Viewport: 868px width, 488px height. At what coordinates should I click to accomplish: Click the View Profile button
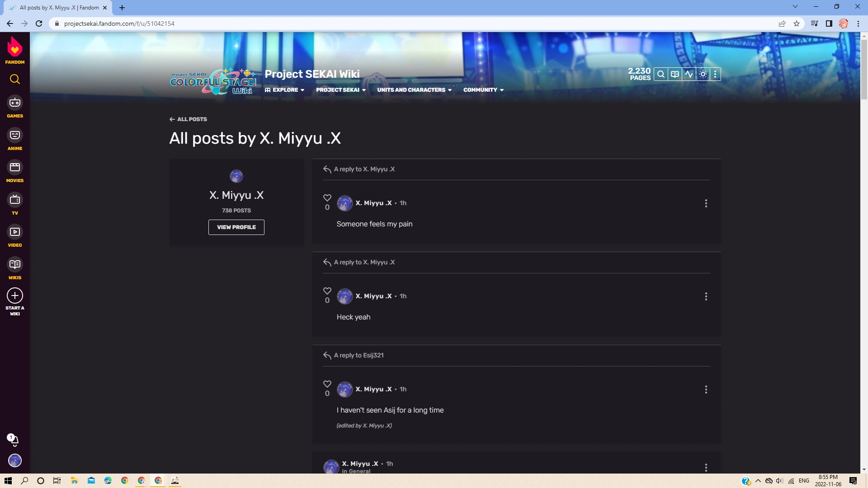[236, 227]
